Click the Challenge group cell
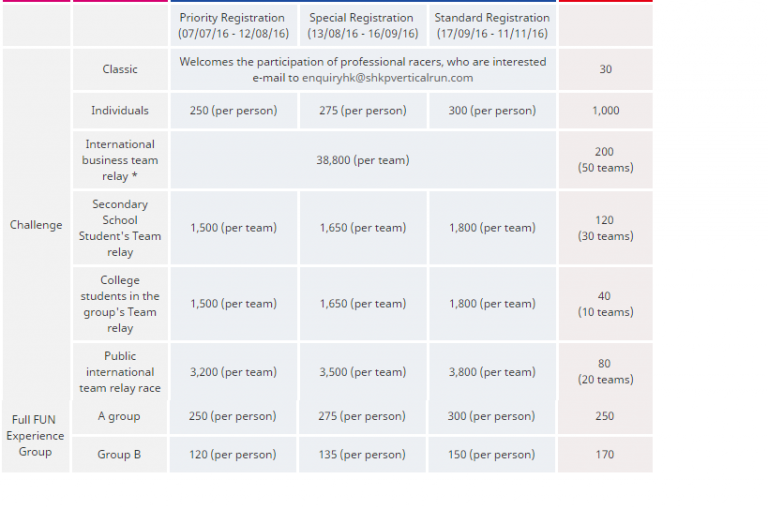 pos(36,225)
